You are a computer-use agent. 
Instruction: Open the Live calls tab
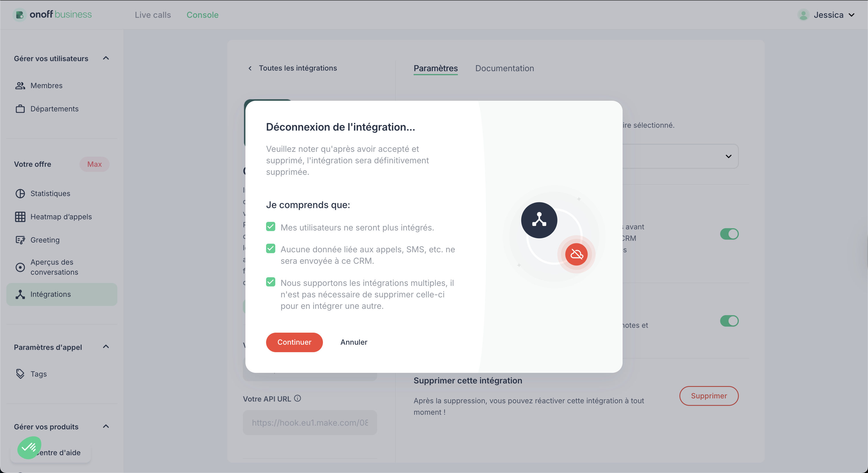[153, 15]
